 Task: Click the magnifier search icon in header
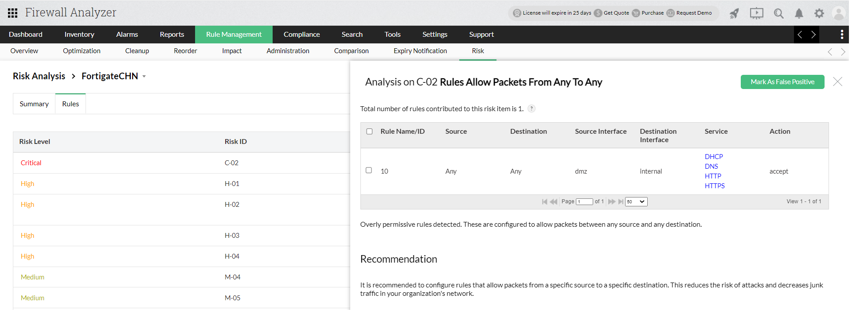pos(778,13)
